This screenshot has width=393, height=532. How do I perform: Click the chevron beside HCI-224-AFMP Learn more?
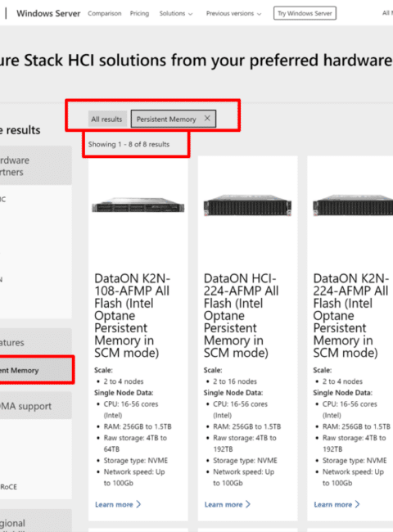[x=248, y=504]
